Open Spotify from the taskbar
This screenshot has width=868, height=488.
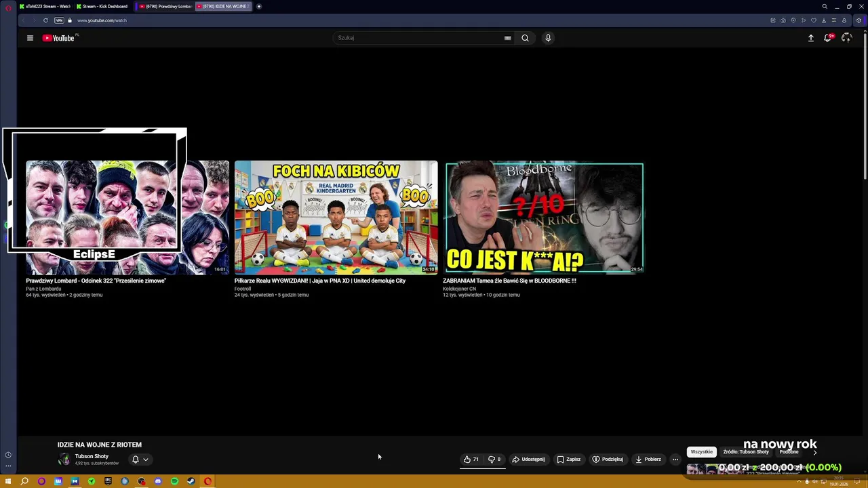pyautogui.click(x=174, y=481)
